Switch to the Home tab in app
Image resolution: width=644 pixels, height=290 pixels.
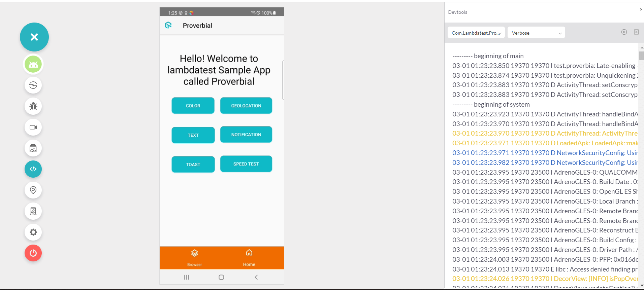[249, 258]
